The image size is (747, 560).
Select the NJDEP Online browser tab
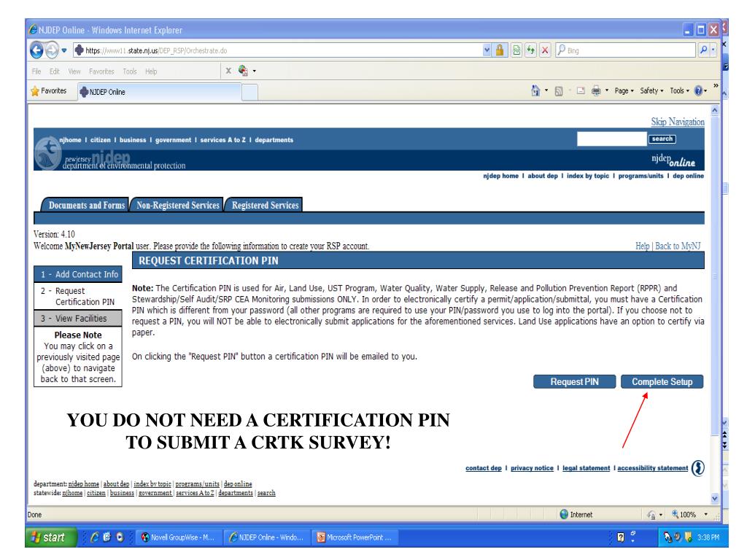(x=159, y=92)
